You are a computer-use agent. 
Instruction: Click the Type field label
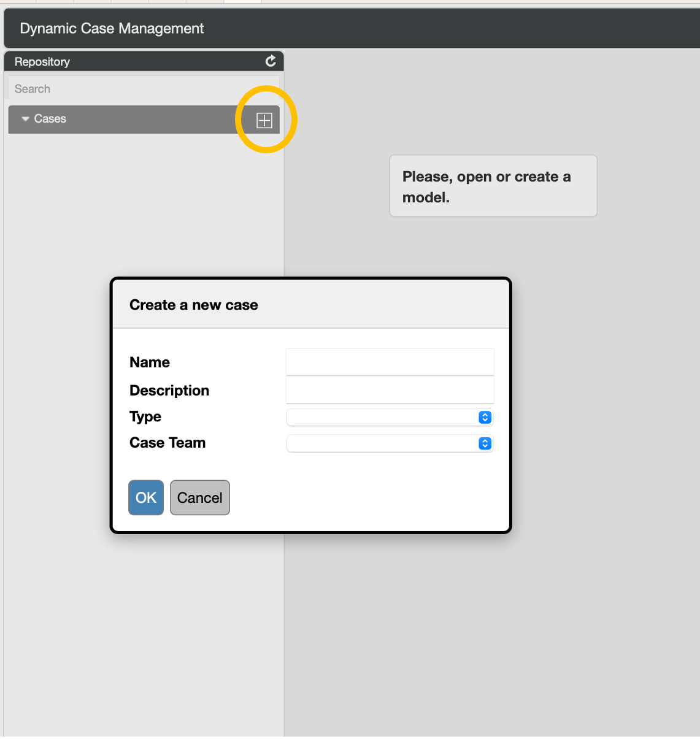pos(145,417)
